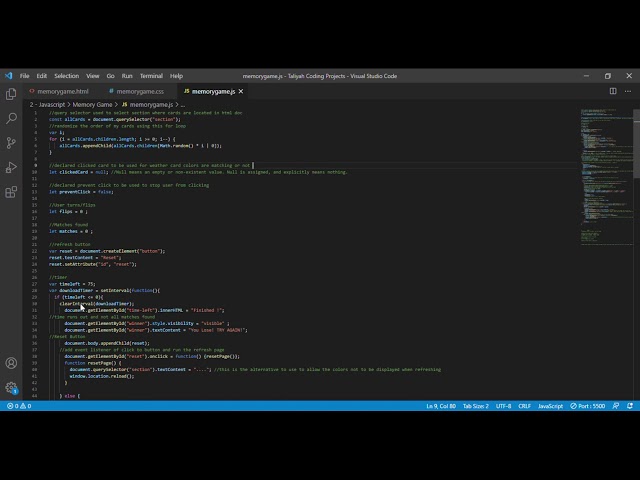Click the breadcrumb ellipsis symbol entry
The image size is (640, 480).
(183, 104)
